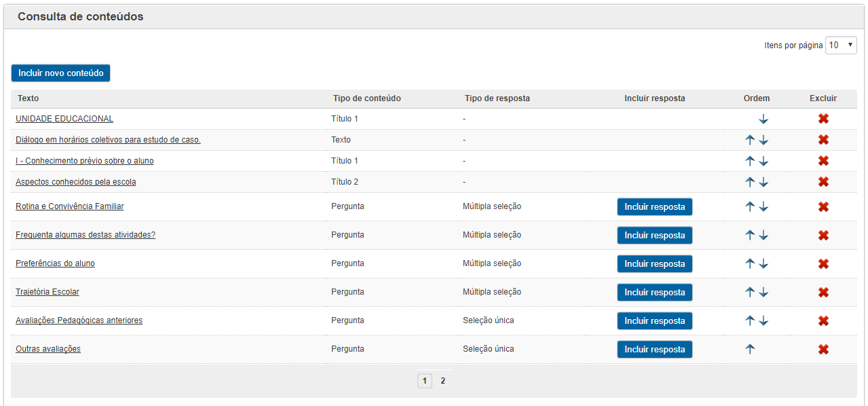Click the 'Tipo de conteúdo' column header
The width and height of the screenshot is (868, 406).
point(367,98)
